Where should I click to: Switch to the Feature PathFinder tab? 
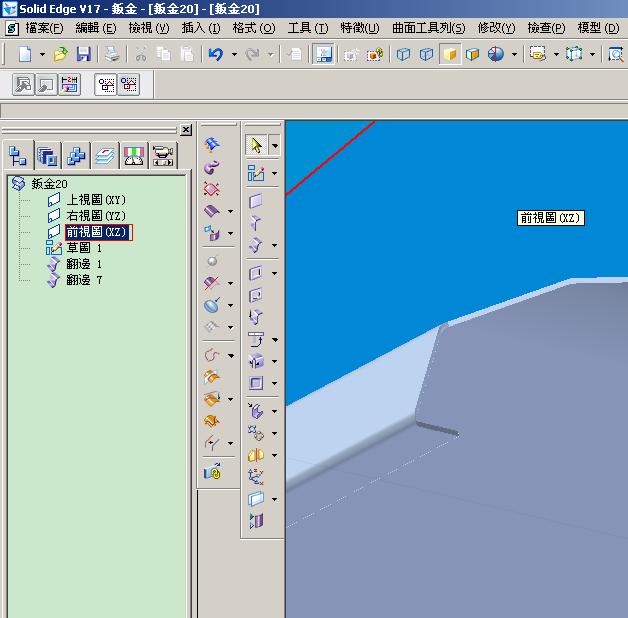click(x=18, y=155)
